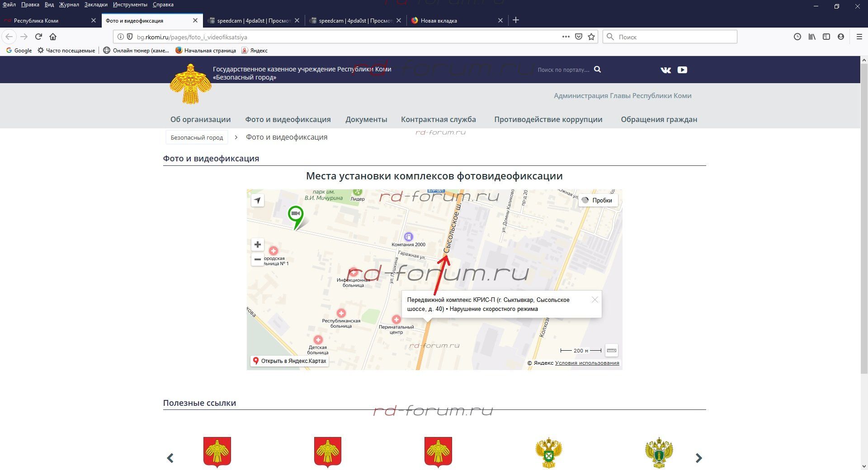This screenshot has width=868, height=470.
Task: Advance carousel with the next arrow
Action: [698, 458]
